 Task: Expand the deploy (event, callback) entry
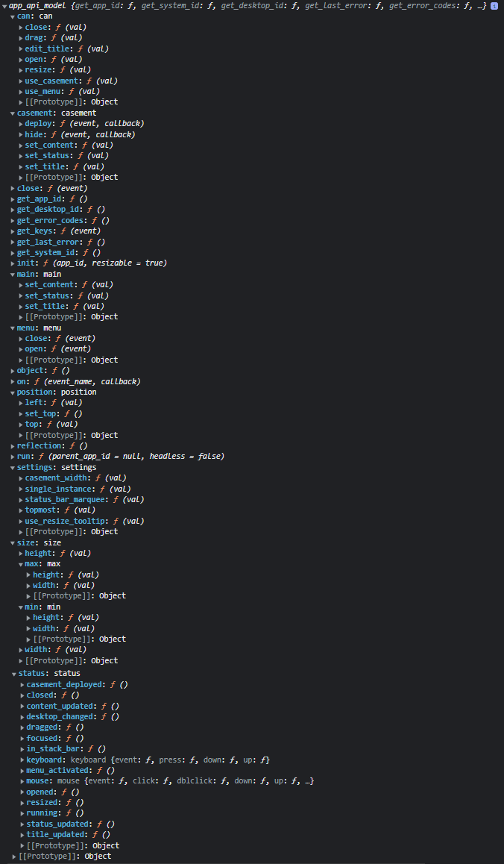point(21,124)
